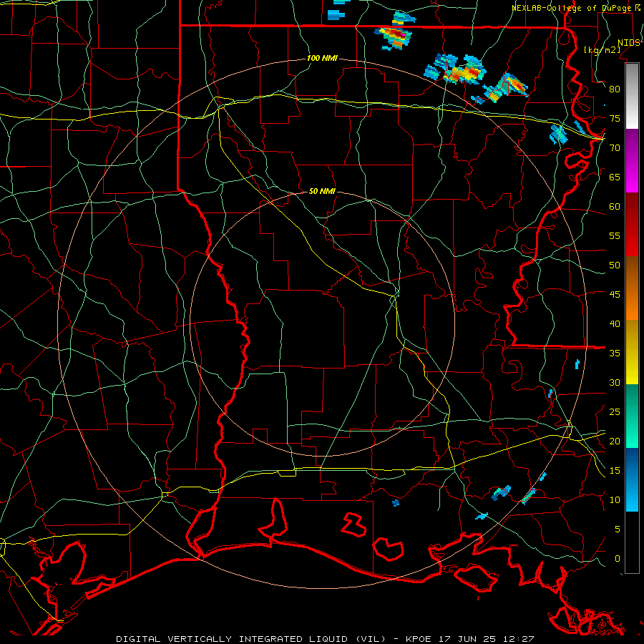Select the orange-brown segment of the color scale

click(x=632, y=288)
